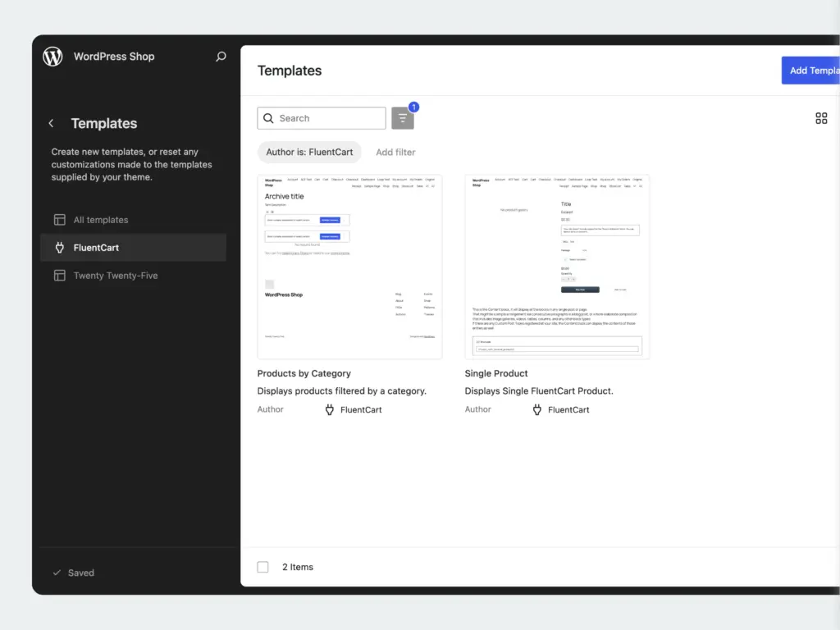
Task: Click the plug icon for Products by Category author
Action: pyautogui.click(x=330, y=410)
